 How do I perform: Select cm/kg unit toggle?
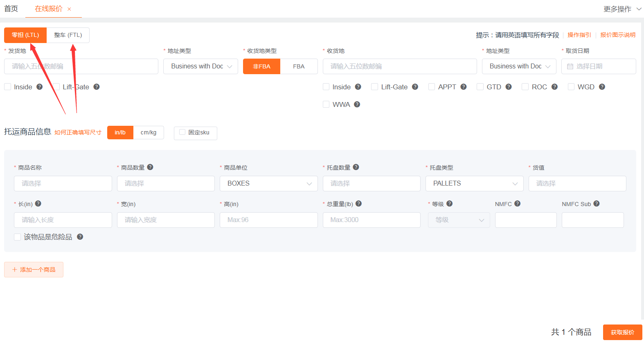[149, 133]
